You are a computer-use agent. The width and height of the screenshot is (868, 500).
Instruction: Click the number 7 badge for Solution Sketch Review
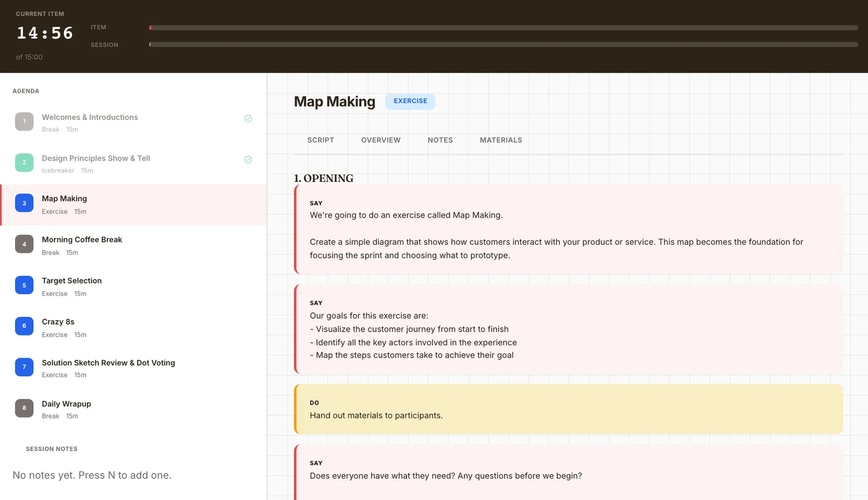point(24,367)
